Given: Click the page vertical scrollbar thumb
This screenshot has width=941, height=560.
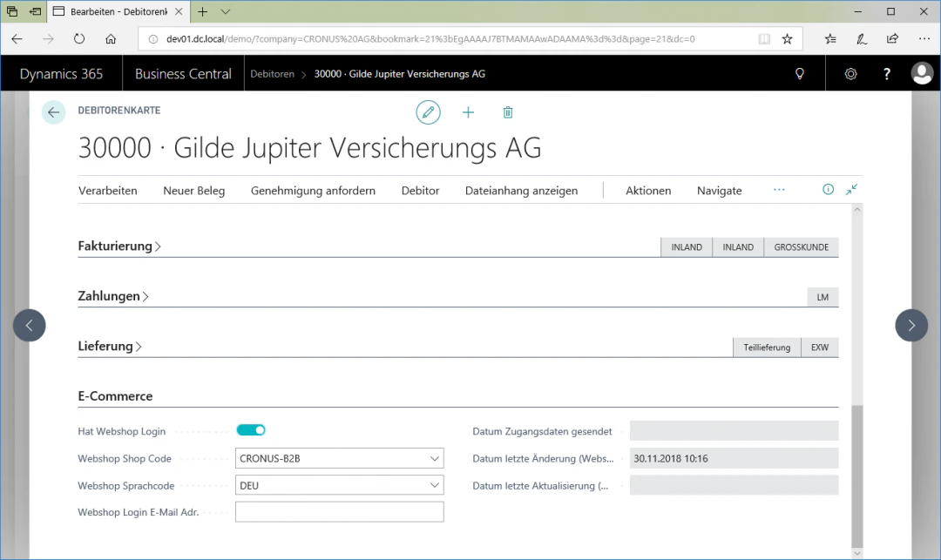Looking at the screenshot, I should click(857, 476).
